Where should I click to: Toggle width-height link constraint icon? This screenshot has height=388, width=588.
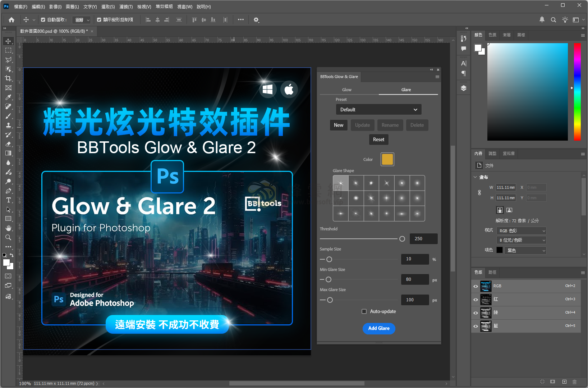(x=479, y=193)
